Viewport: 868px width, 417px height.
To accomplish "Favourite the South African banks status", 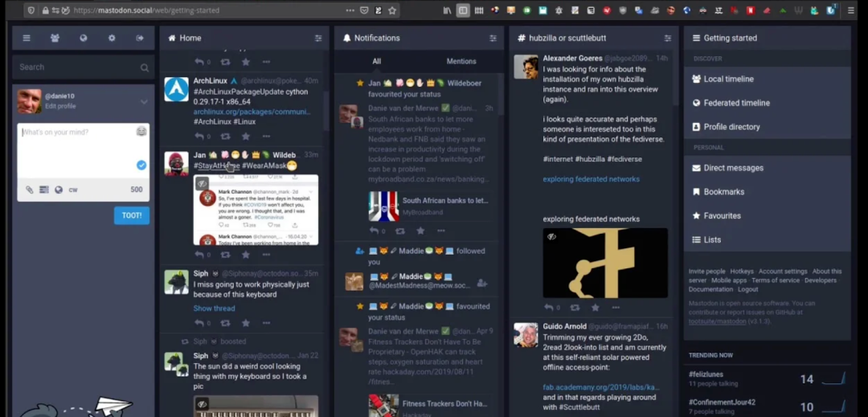I will click(420, 231).
